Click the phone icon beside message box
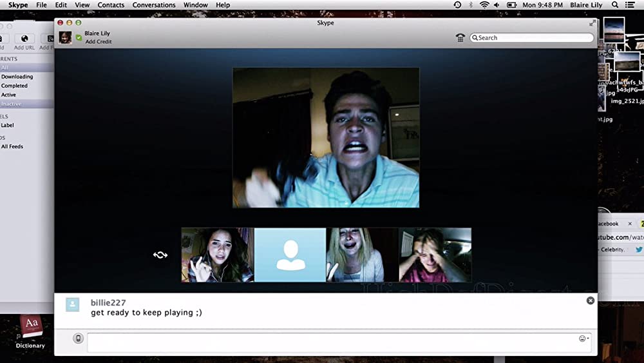Viewport: 644px width, 363px height. click(79, 338)
